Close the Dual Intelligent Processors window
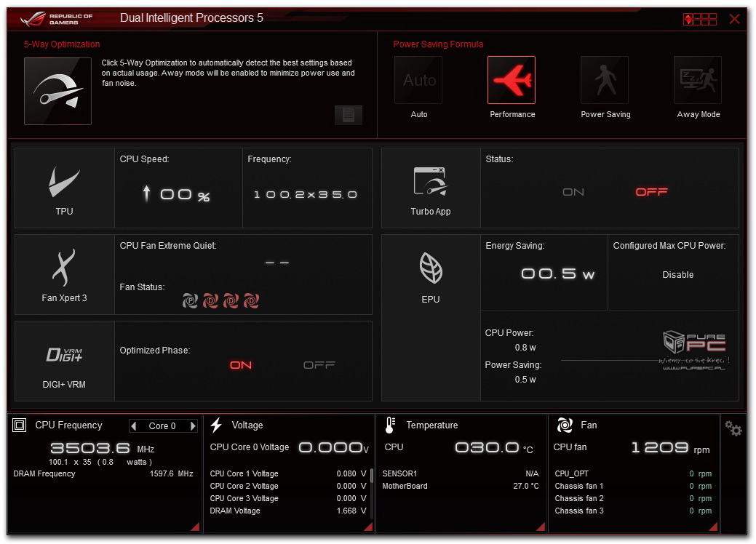Image resolution: width=756 pixels, height=544 pixels. [734, 20]
